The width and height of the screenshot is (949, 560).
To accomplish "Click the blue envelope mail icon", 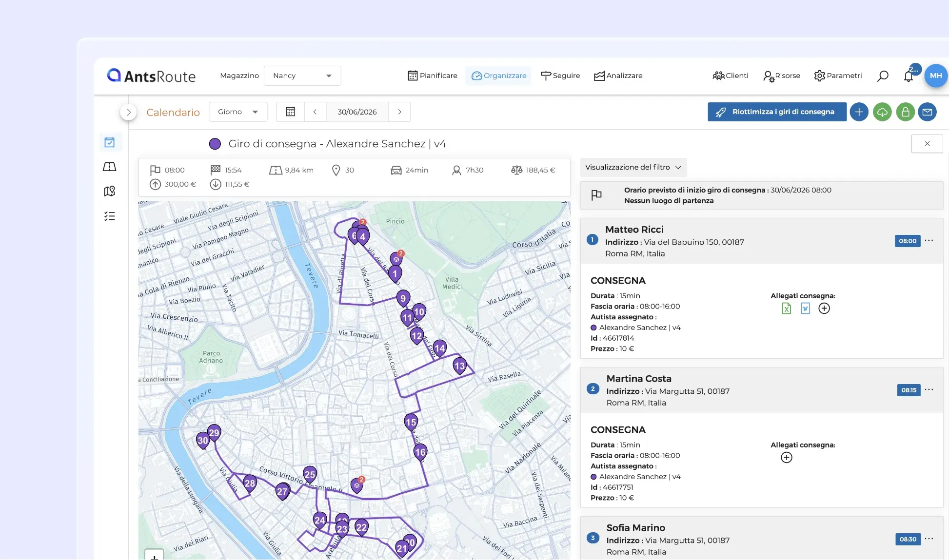I will (x=927, y=112).
